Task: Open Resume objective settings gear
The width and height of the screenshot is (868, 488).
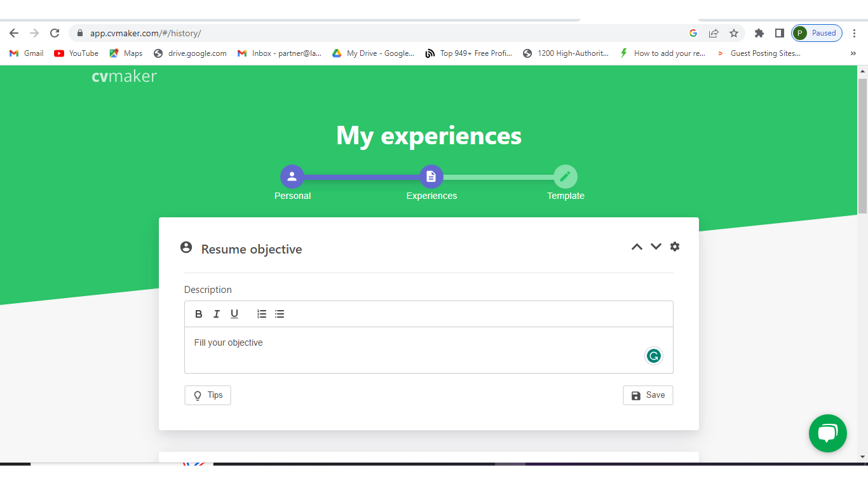Action: 675,247
